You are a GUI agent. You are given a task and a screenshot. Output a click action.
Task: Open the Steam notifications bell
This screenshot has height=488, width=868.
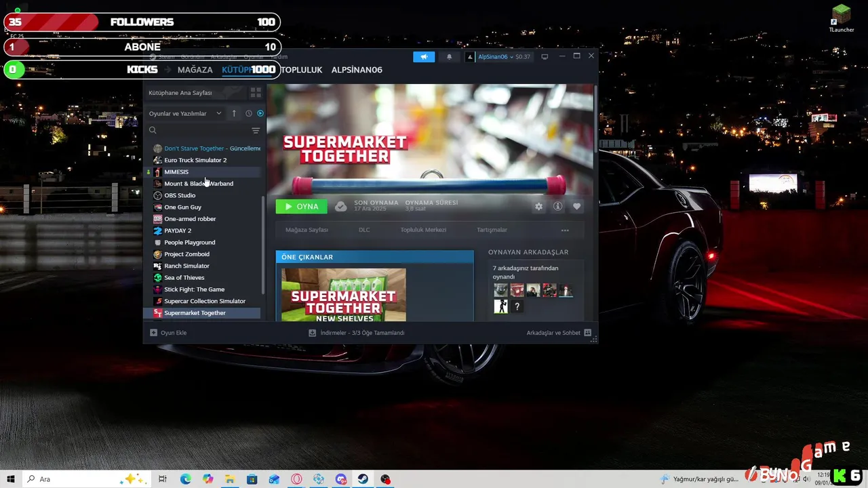tap(449, 57)
